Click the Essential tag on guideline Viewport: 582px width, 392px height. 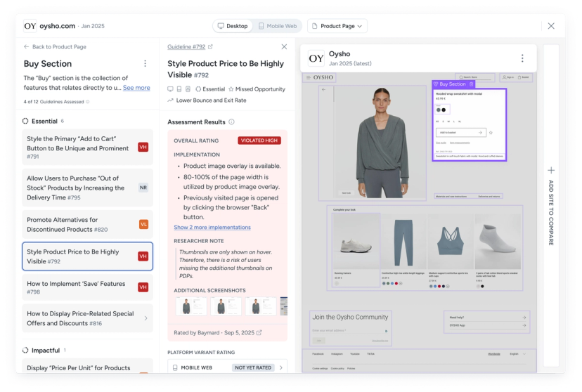210,89
